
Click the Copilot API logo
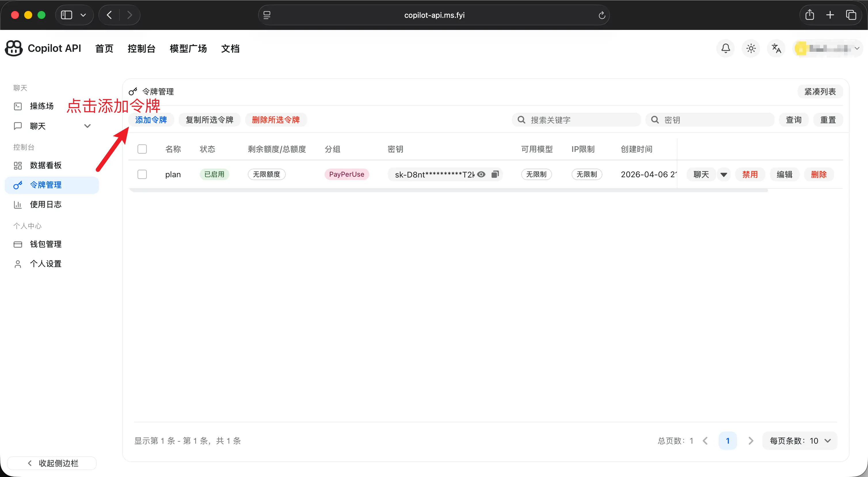tap(14, 49)
